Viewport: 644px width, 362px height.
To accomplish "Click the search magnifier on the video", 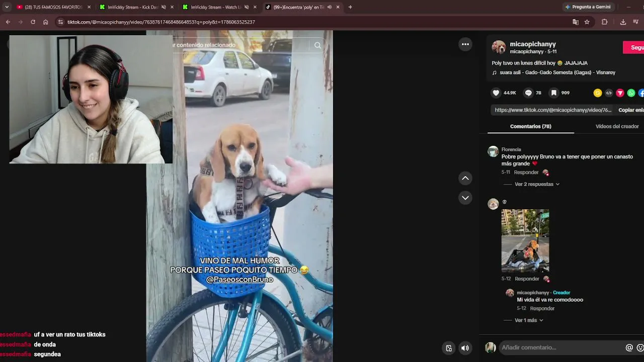I will pos(317,45).
